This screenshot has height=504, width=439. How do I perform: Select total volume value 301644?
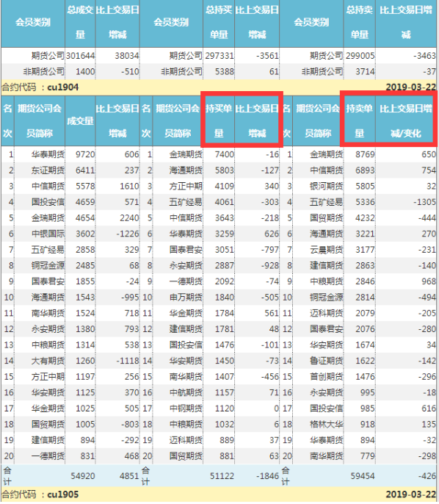click(x=80, y=56)
